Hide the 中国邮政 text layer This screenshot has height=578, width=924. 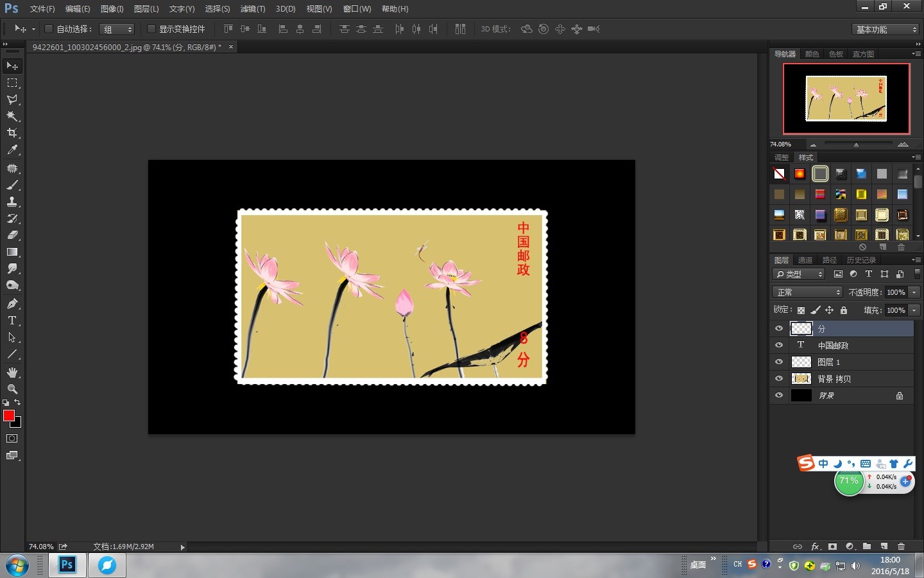pos(779,345)
